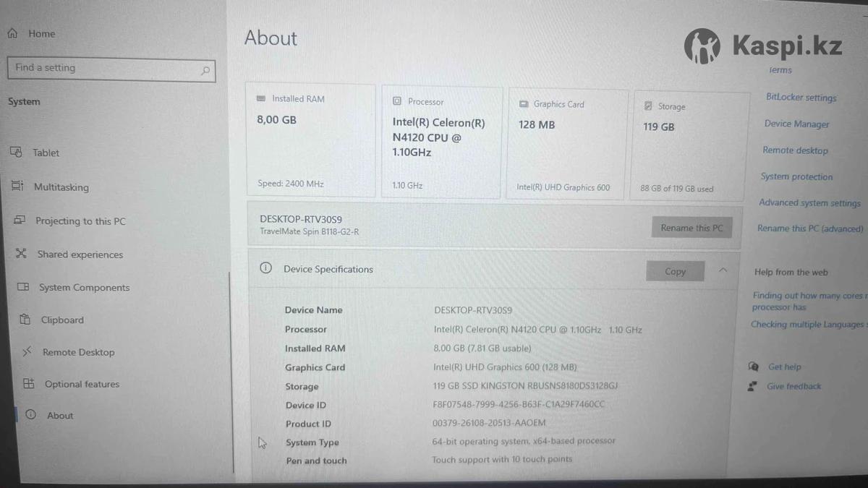Copy the device specifications
Screen dimensions: 868x488
click(x=675, y=271)
